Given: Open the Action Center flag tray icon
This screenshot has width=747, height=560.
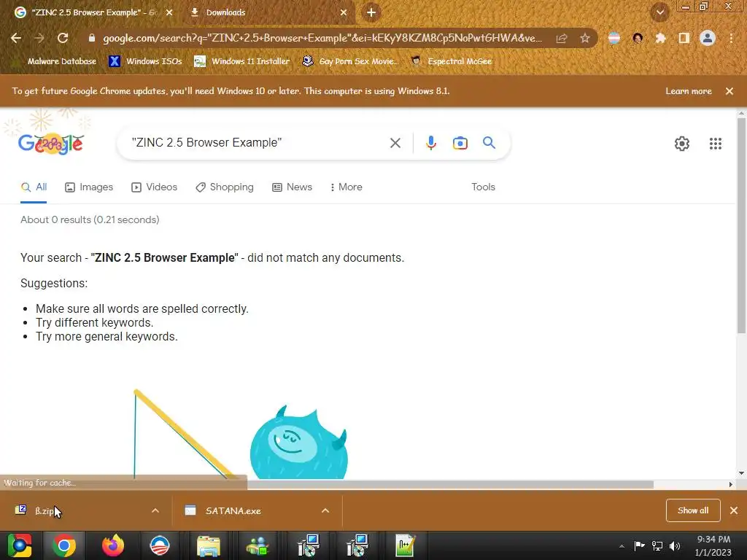Looking at the screenshot, I should click(639, 546).
